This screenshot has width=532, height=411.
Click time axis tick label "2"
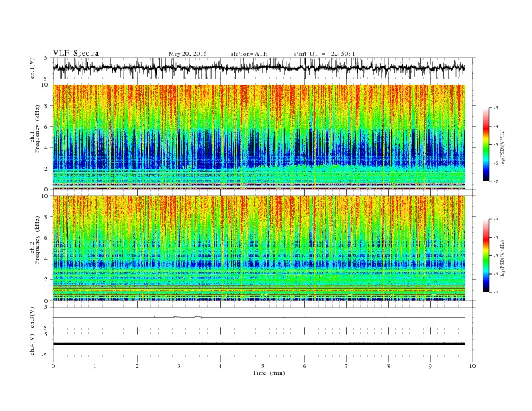tap(137, 366)
